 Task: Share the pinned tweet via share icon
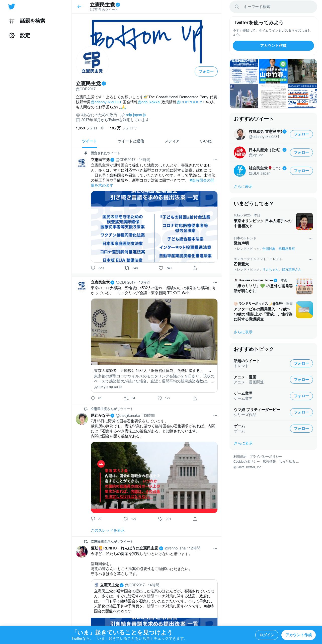click(195, 268)
